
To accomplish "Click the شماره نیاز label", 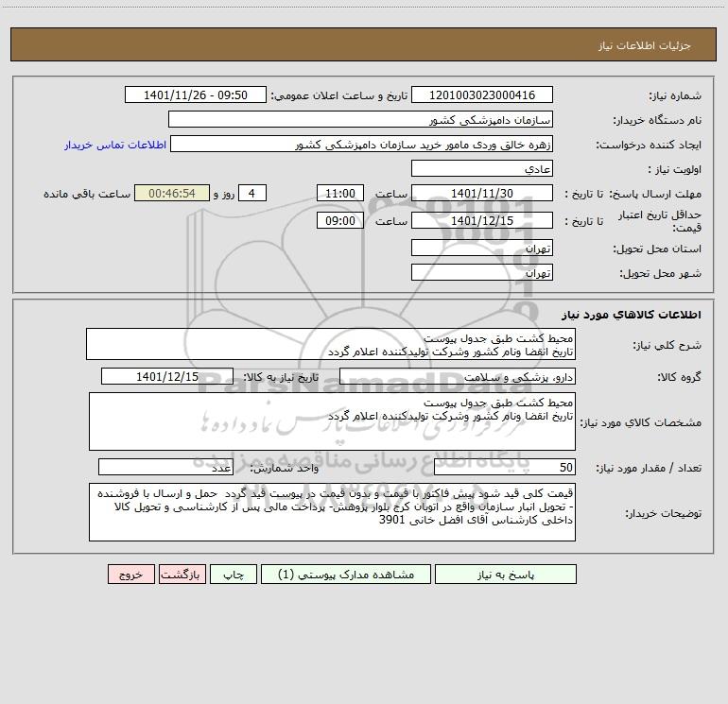I will tap(675, 95).
